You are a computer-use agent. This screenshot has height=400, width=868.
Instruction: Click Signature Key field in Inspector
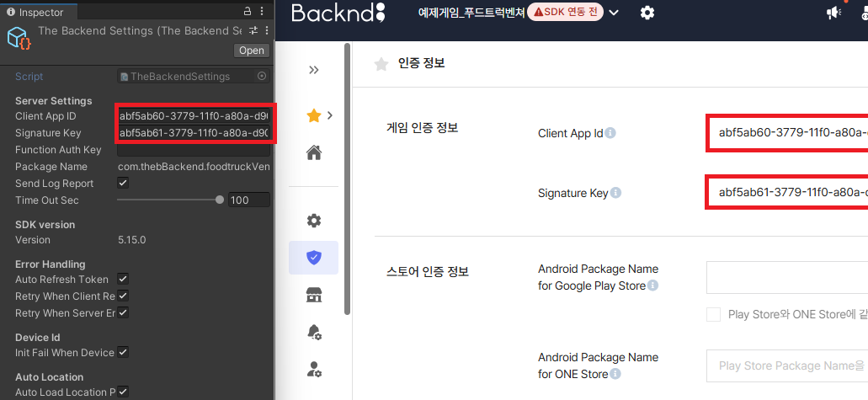click(x=194, y=133)
